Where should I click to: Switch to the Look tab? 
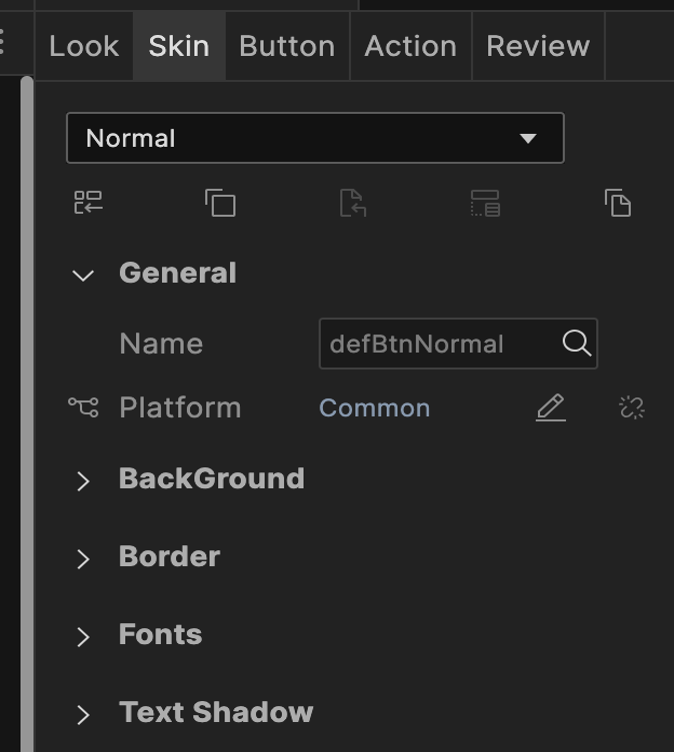click(84, 46)
